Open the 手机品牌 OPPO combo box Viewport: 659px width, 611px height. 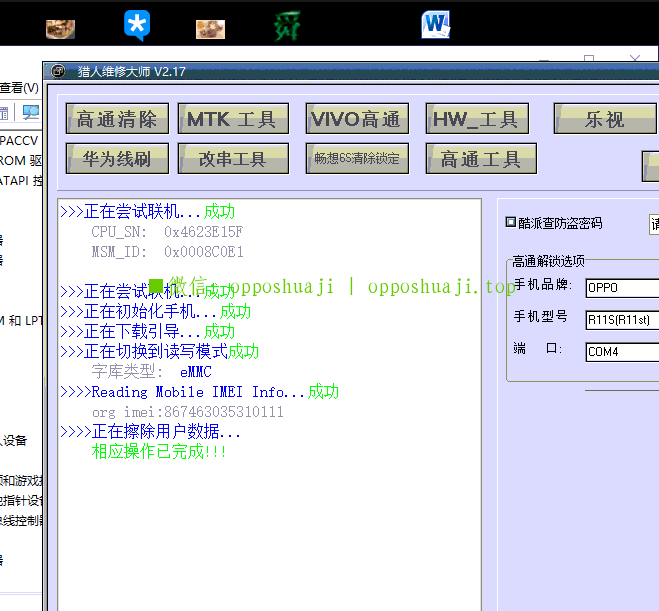(622, 288)
